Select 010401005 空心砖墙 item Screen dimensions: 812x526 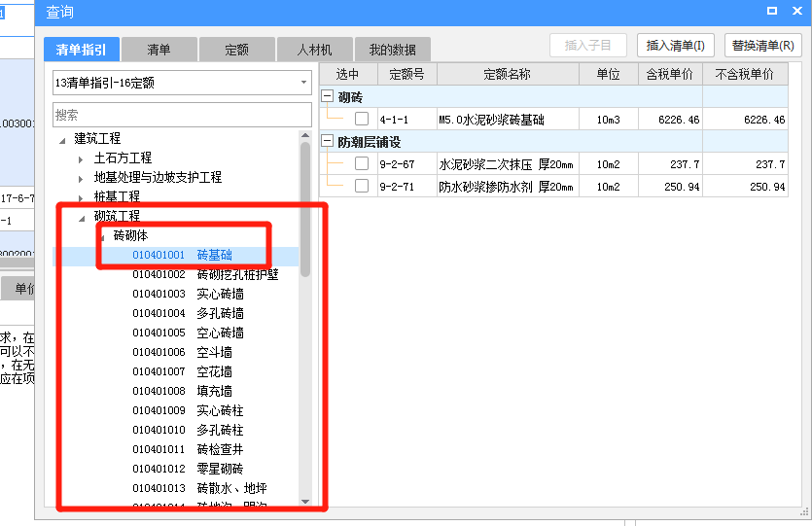pyautogui.click(x=188, y=333)
